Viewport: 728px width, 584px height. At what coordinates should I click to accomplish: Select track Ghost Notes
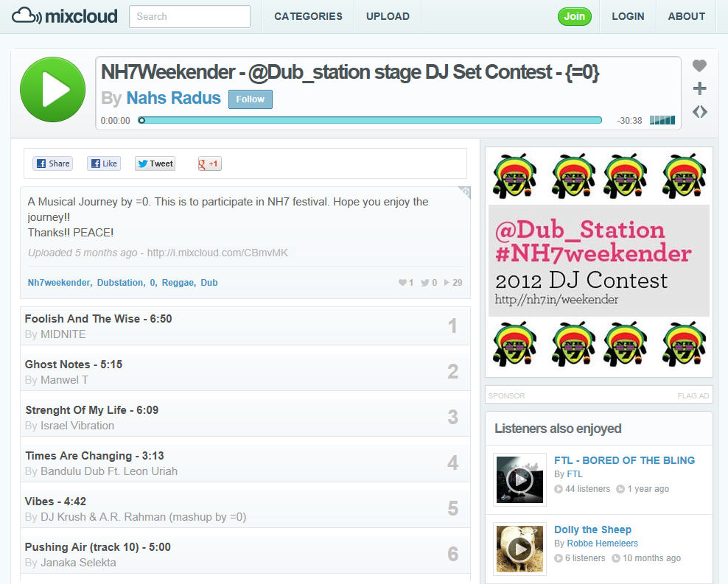(x=74, y=364)
